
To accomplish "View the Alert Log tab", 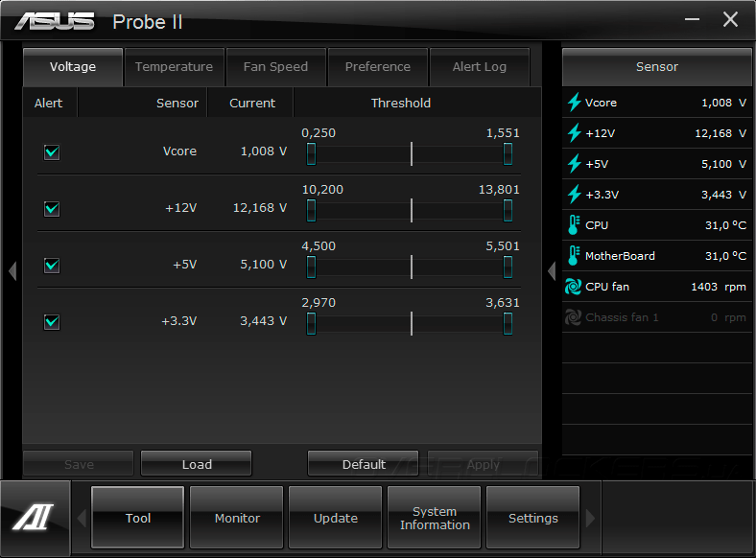I will tap(480, 67).
